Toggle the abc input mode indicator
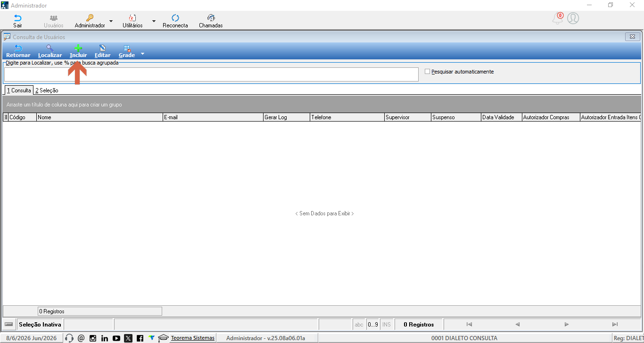Viewport: 644px width, 343px height. tap(359, 324)
